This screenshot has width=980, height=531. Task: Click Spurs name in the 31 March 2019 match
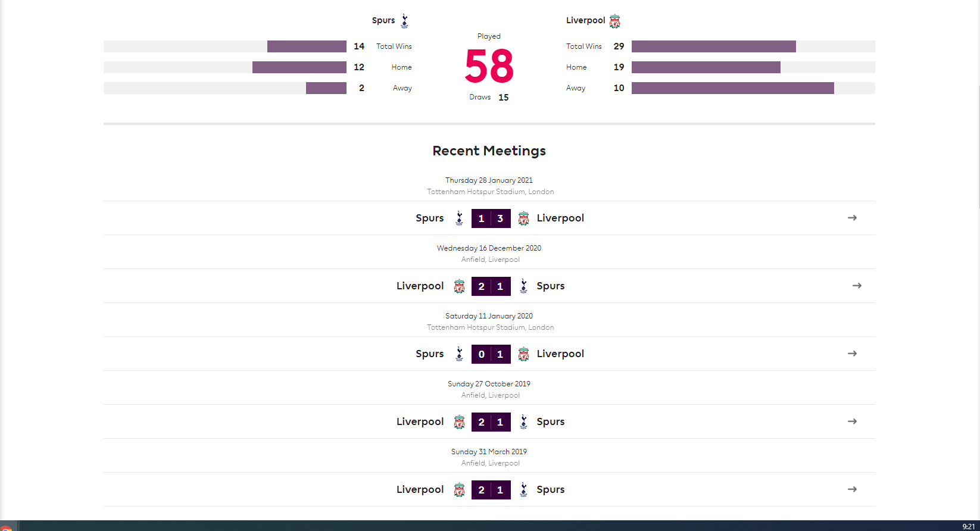point(551,489)
